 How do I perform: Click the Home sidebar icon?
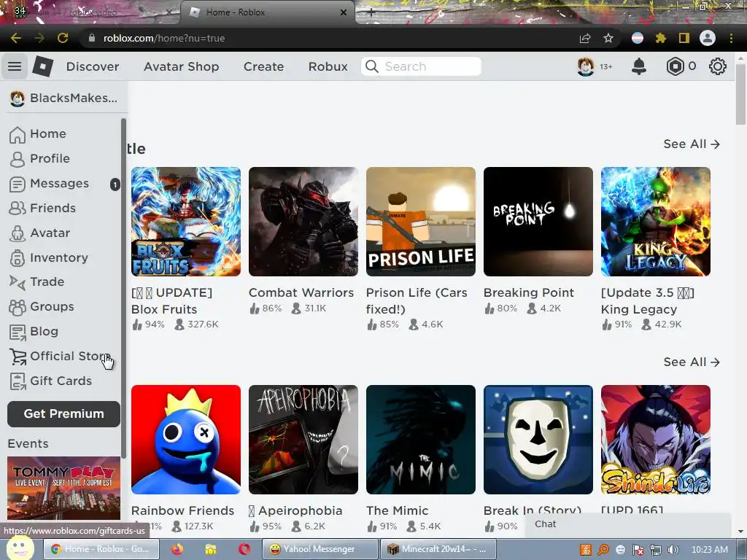(18, 134)
